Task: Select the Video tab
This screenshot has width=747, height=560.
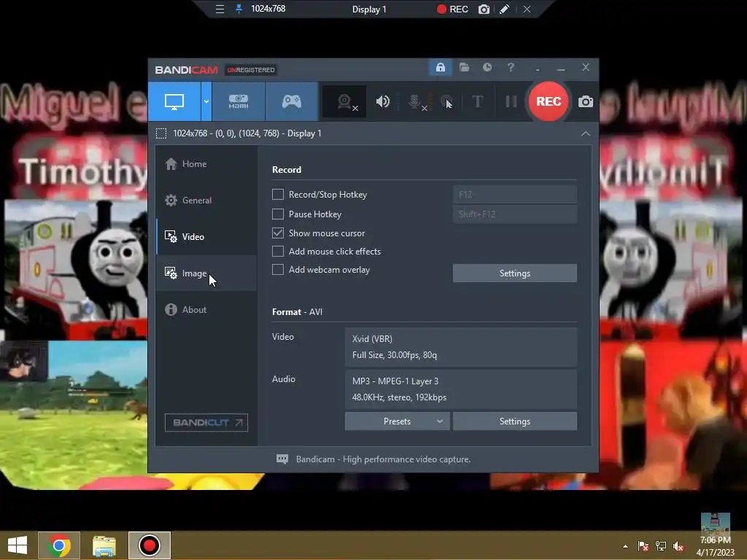Action: (206, 237)
